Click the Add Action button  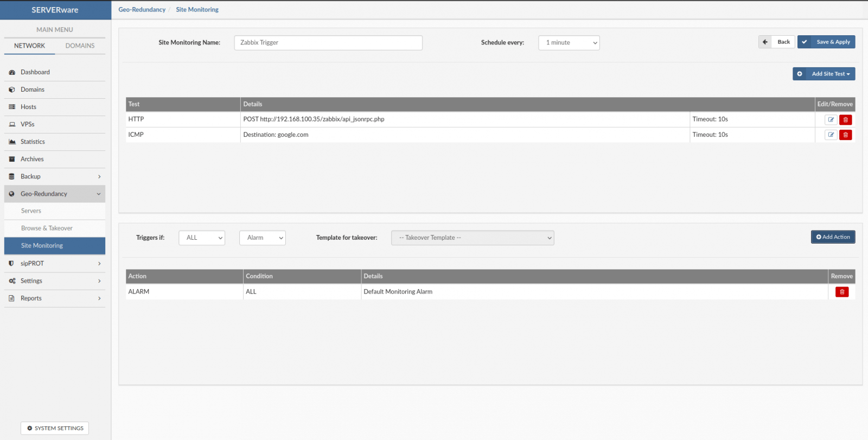(x=833, y=237)
